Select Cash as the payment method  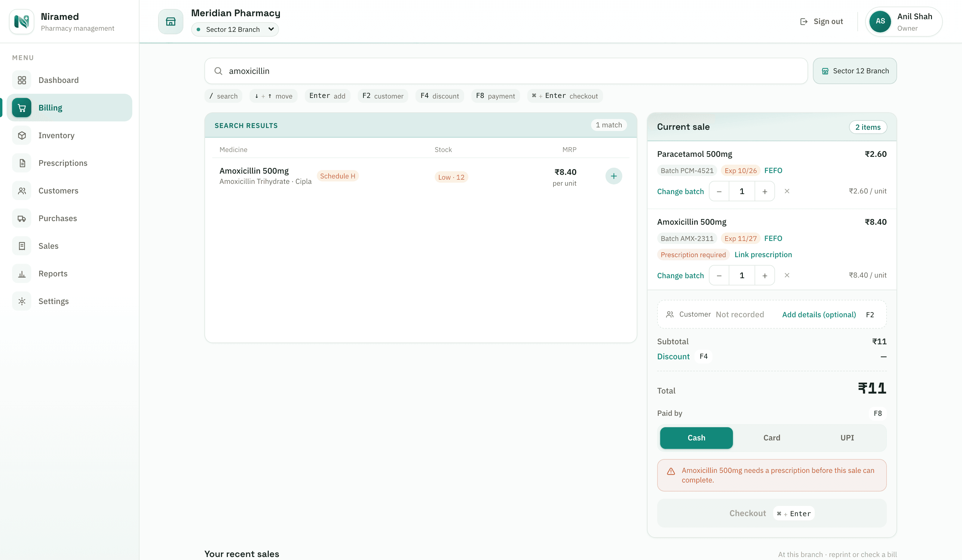[x=696, y=438]
